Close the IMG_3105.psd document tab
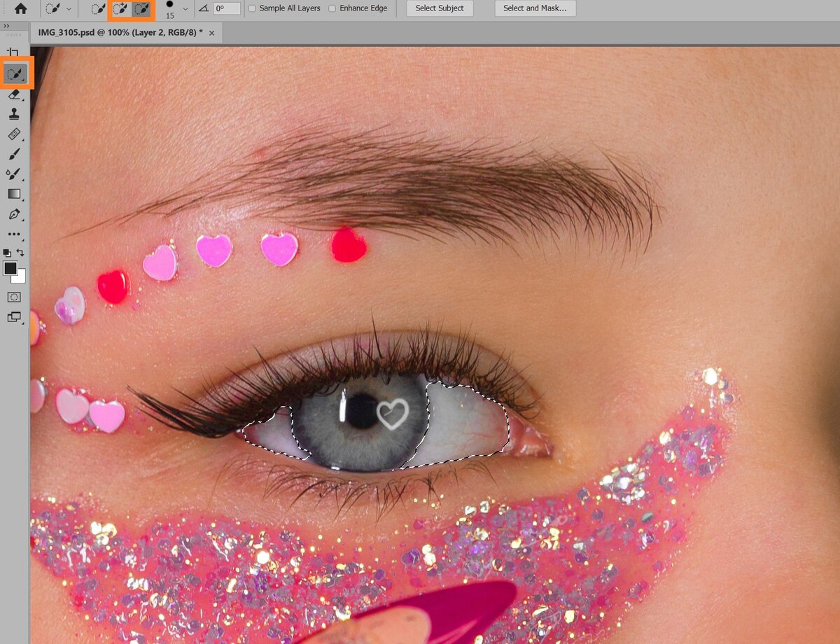 coord(212,33)
